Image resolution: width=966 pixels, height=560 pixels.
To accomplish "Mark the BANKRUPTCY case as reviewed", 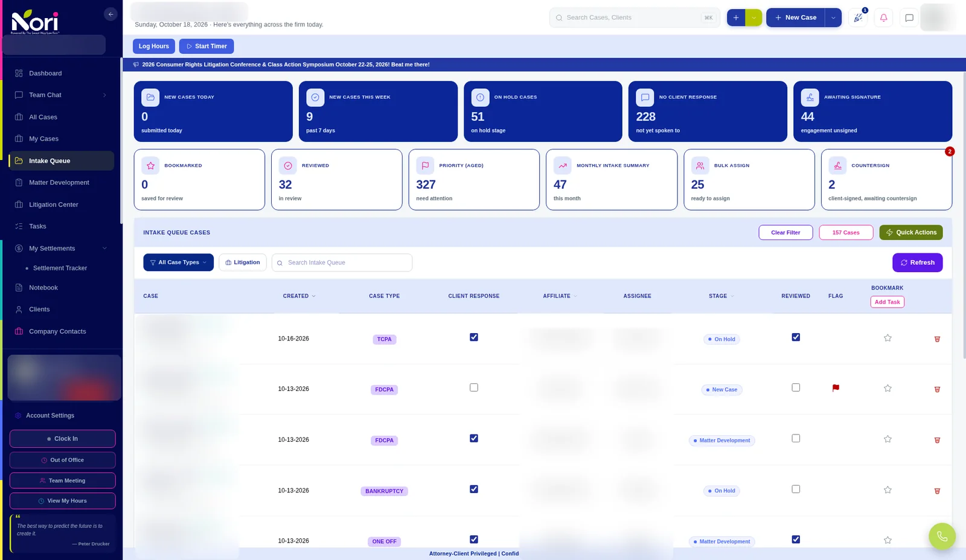I will tap(796, 489).
